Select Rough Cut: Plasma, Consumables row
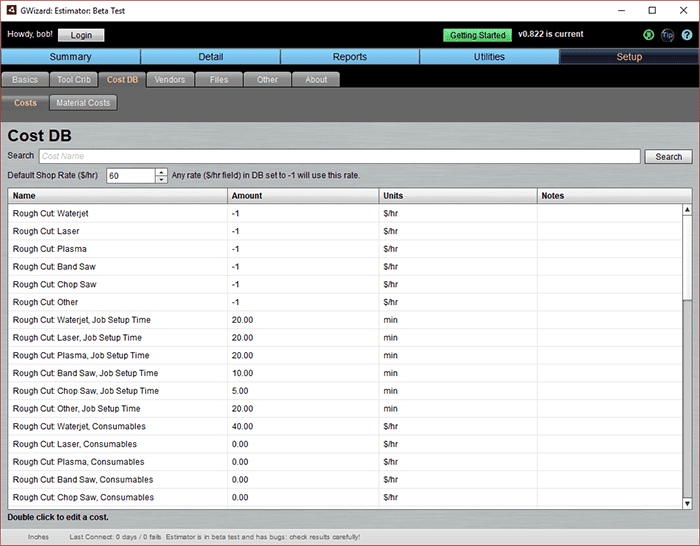 pos(345,462)
